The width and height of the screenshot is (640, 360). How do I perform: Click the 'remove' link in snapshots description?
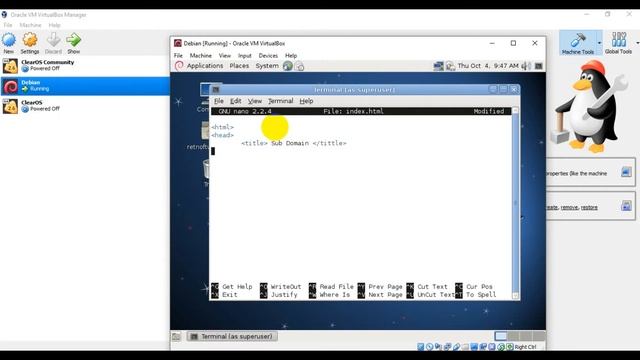pyautogui.click(x=569, y=207)
